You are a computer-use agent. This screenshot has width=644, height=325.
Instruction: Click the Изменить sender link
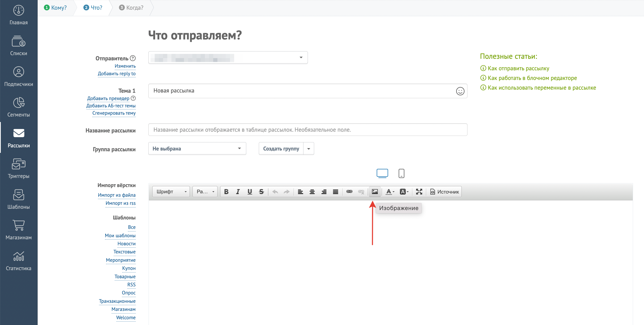(125, 66)
